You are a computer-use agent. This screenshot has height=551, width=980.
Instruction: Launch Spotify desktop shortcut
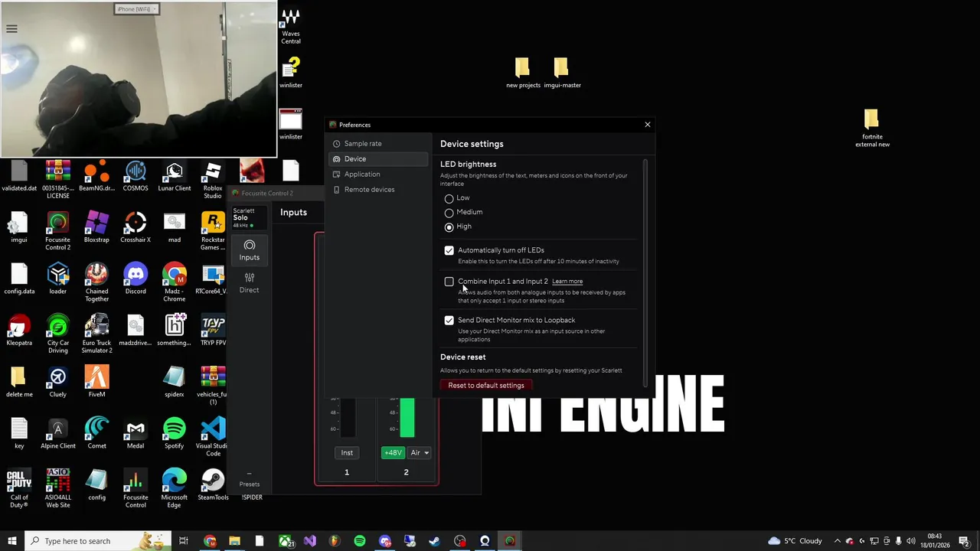point(175,434)
